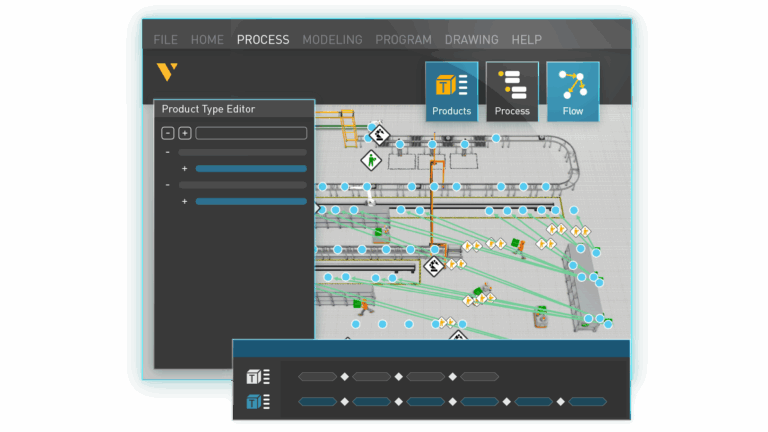Collapse the second product group in tree
This screenshot has height=432, width=768.
167,185
